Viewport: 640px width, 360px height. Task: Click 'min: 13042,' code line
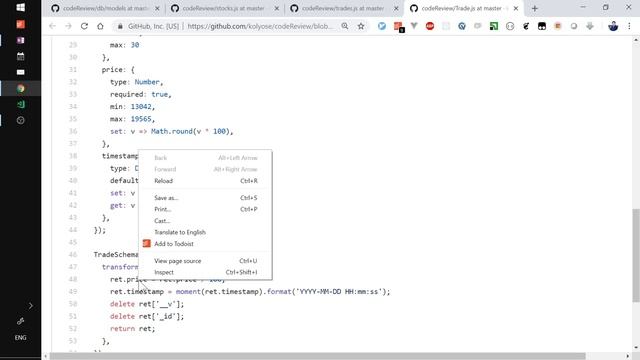132,107
